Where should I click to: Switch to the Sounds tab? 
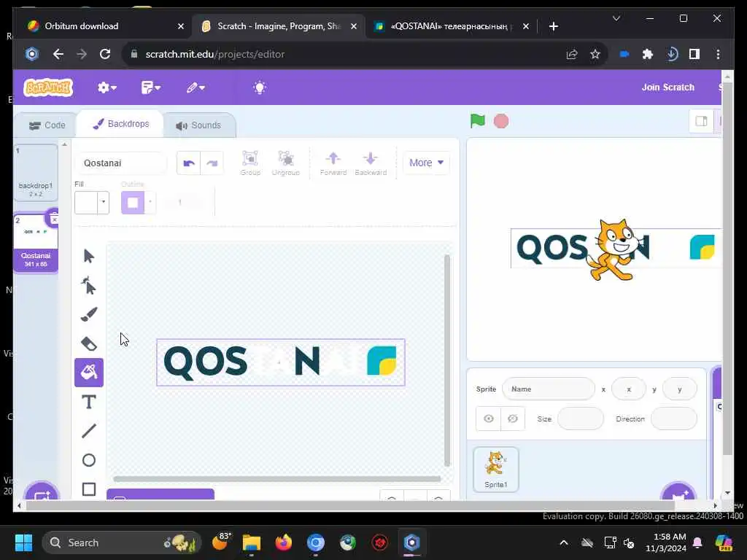(x=198, y=125)
